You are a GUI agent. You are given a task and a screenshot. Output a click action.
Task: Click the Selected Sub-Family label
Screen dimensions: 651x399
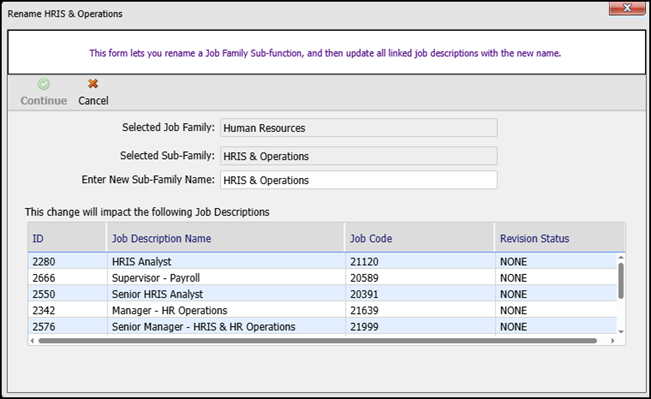pos(167,155)
